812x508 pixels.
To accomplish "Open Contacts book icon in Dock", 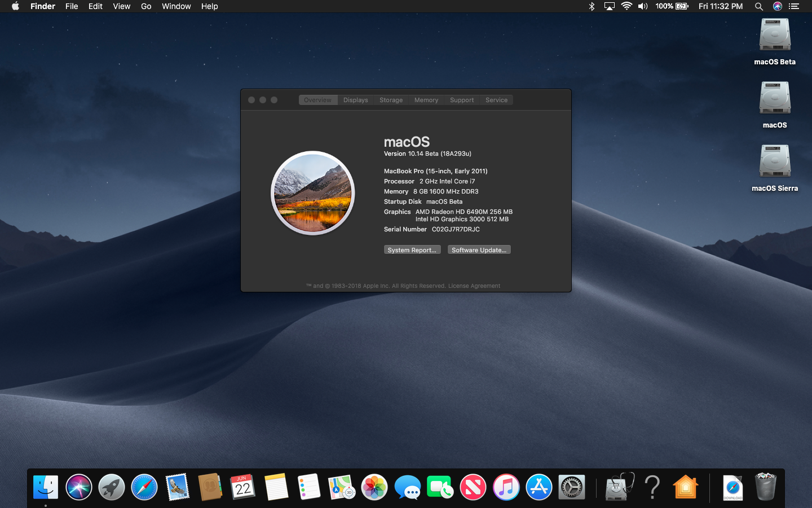I will click(210, 487).
